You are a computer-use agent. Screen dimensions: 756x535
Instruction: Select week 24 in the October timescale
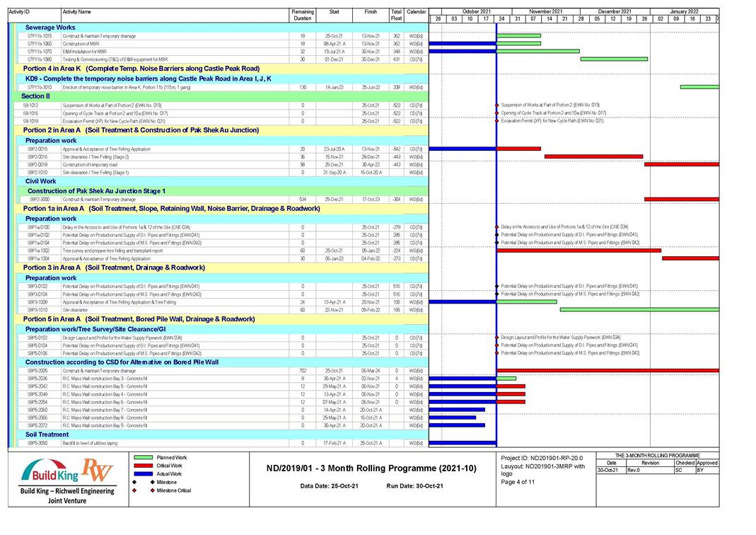pos(502,19)
